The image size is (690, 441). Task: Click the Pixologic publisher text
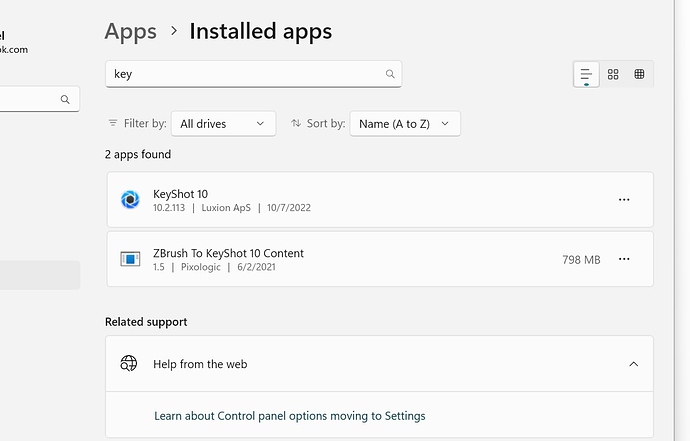pos(201,267)
